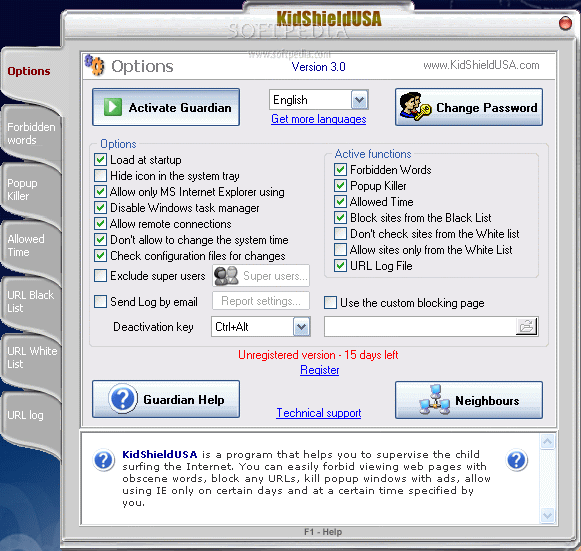Click the Super users... button
The image size is (581, 551).
261,276
